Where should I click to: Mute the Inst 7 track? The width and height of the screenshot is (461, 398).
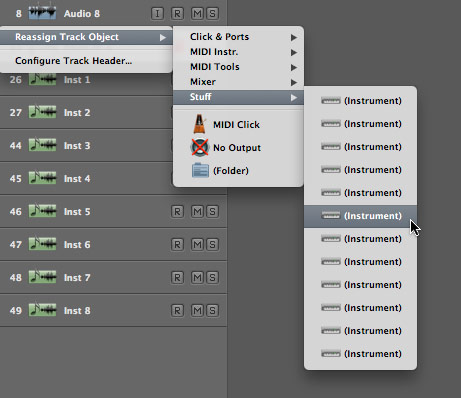(x=197, y=278)
